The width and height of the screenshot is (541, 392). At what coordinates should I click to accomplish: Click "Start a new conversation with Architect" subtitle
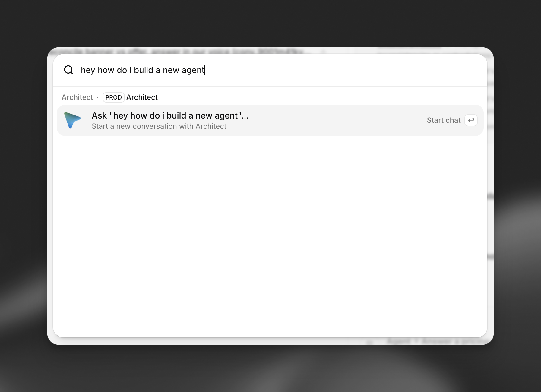click(x=159, y=126)
